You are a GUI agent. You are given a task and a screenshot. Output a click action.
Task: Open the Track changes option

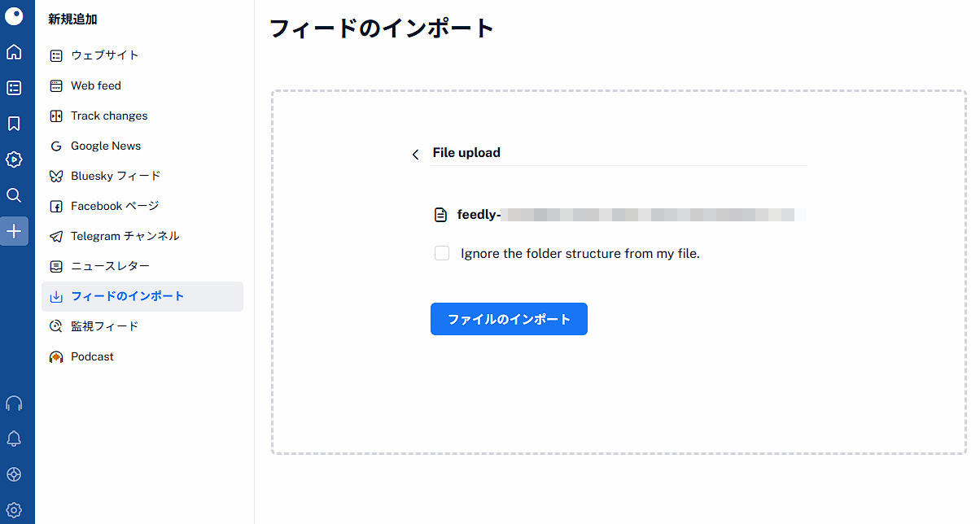point(108,116)
